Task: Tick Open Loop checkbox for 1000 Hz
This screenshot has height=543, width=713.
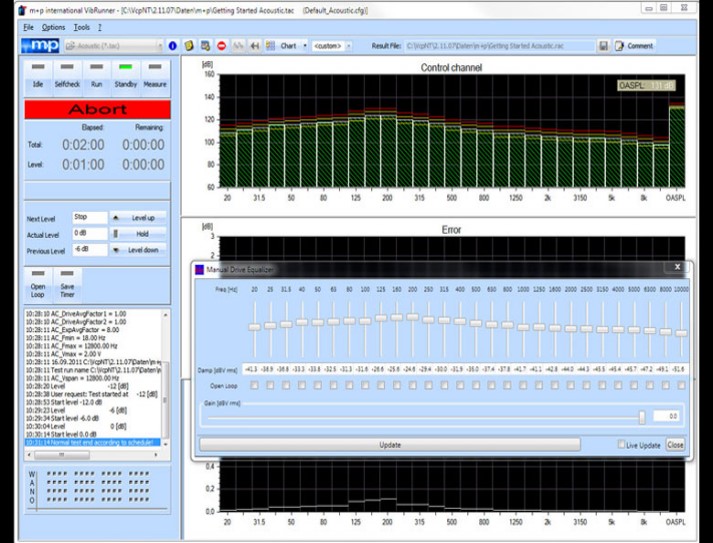Action: 523,385
